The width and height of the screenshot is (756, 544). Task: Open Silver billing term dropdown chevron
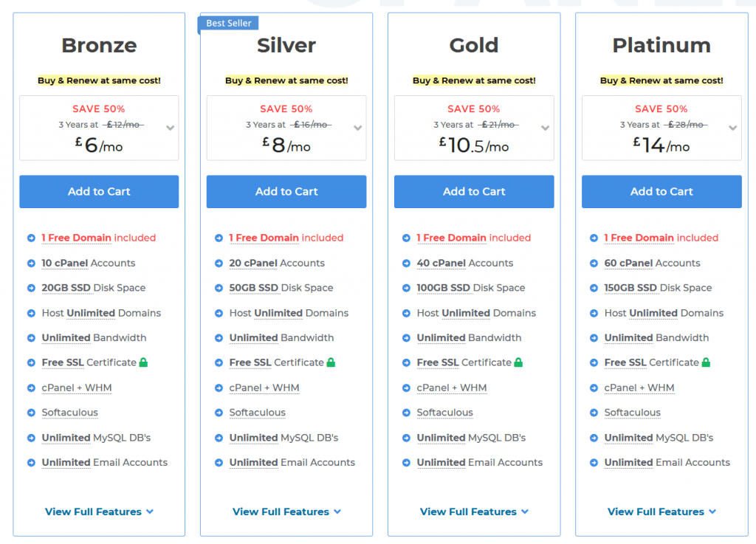point(358,128)
